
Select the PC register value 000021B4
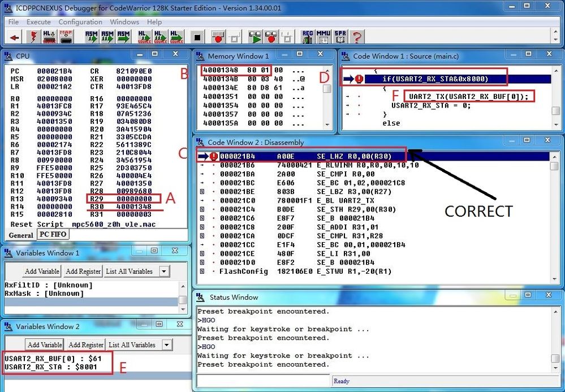54,71
